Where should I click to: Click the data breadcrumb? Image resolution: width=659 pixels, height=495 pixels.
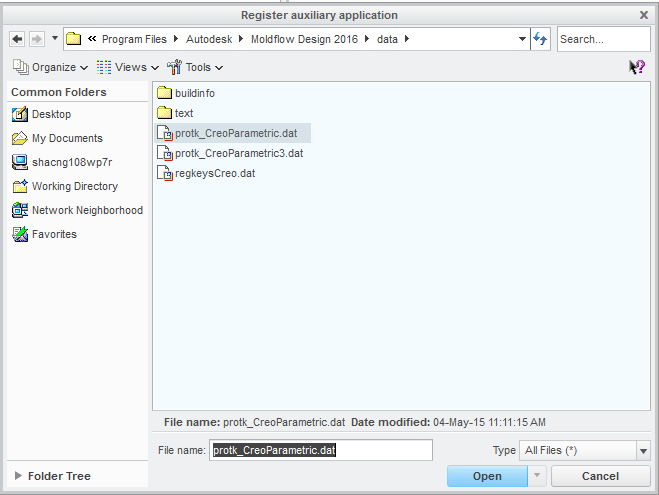tap(387, 39)
